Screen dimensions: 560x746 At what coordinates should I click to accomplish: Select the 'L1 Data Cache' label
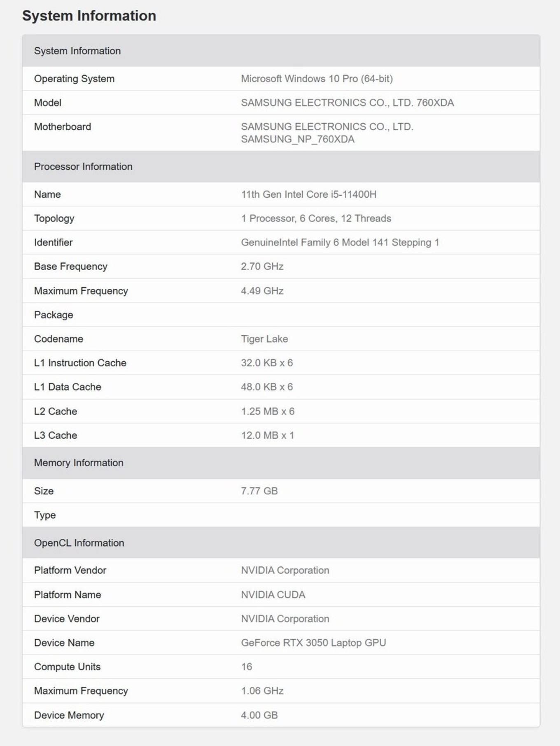coord(68,387)
